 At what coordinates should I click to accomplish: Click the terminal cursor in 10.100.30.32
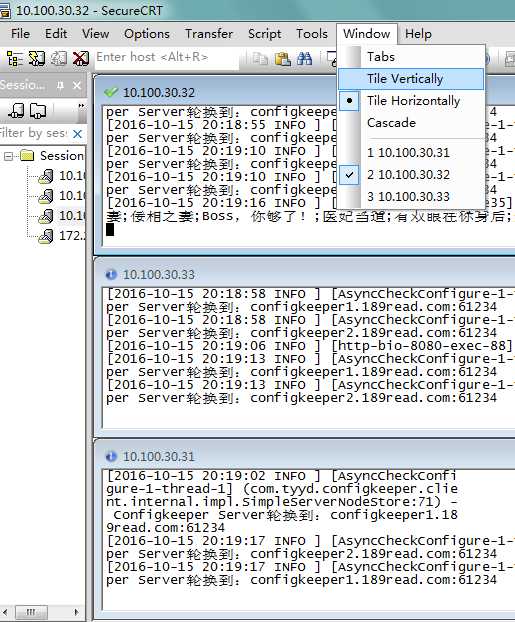[x=110, y=229]
